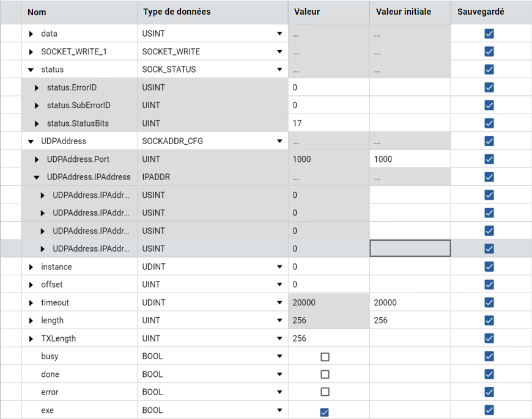Click the status.StatusBits value 17
The width and height of the screenshot is (532, 419).
click(x=297, y=123)
